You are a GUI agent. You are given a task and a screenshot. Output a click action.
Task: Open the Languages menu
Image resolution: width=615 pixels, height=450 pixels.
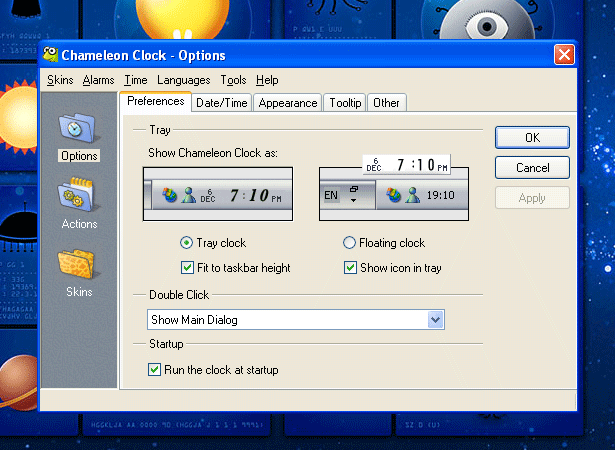[x=184, y=80]
